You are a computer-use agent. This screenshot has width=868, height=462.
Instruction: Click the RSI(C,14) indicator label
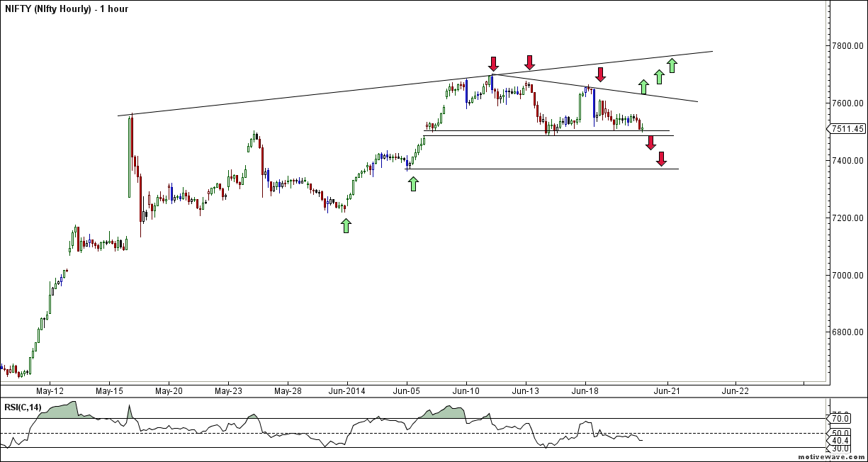point(22,406)
